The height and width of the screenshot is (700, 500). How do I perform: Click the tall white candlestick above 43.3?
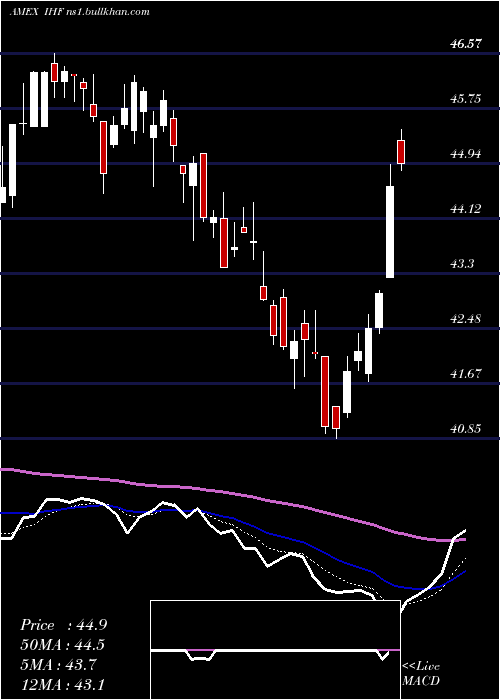coord(390,232)
